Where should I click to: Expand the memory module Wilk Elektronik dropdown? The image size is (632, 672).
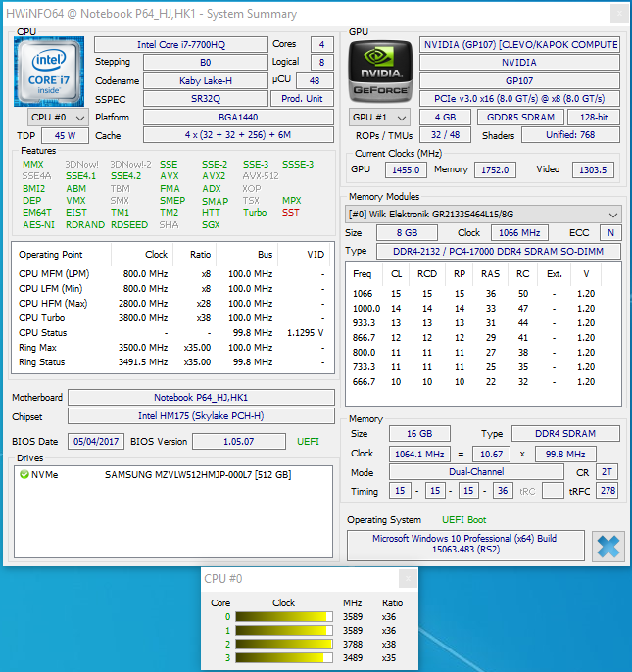pos(483,214)
